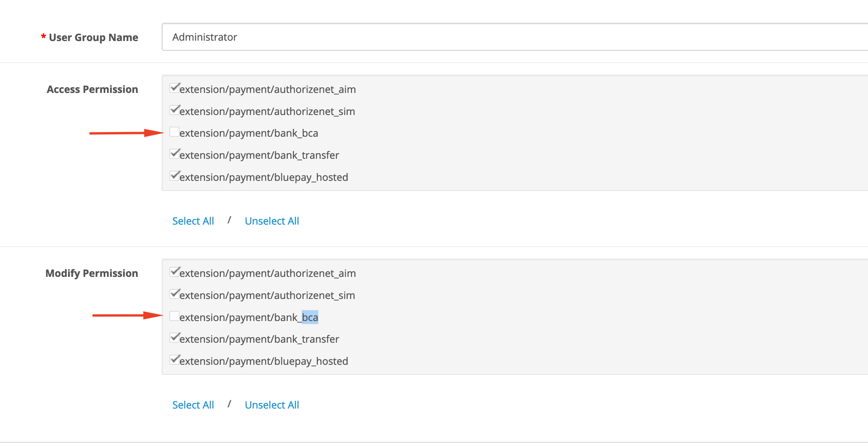
Task: Click the Access Permission label
Action: click(92, 89)
